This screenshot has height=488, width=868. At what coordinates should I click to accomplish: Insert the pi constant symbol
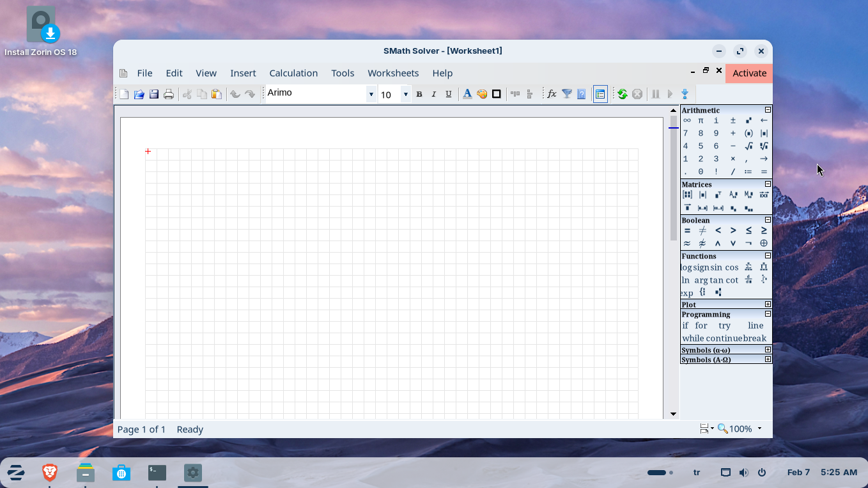(x=701, y=120)
